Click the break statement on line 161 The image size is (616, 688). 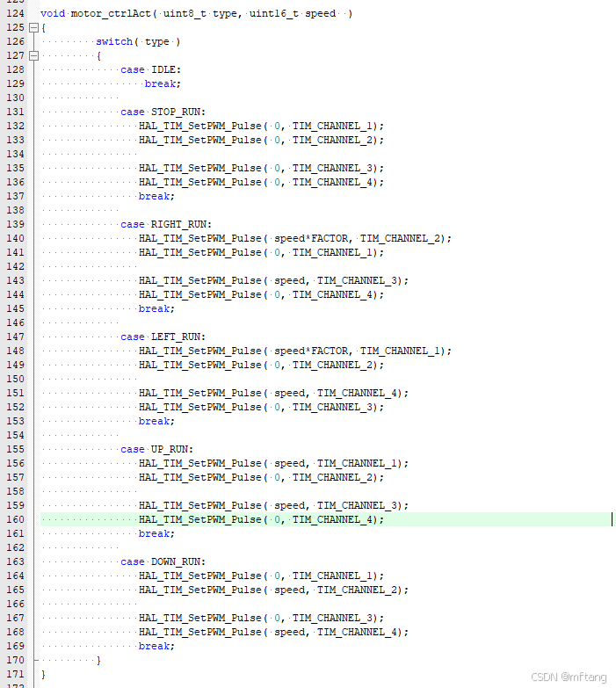point(156,533)
